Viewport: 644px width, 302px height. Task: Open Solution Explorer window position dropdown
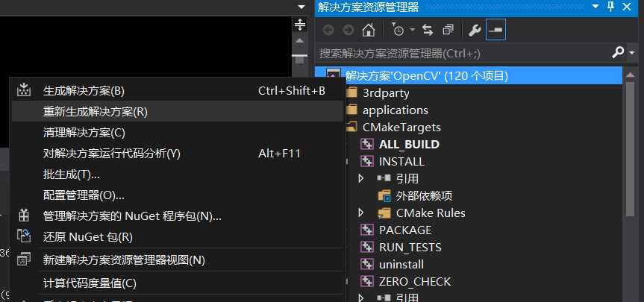point(595,7)
